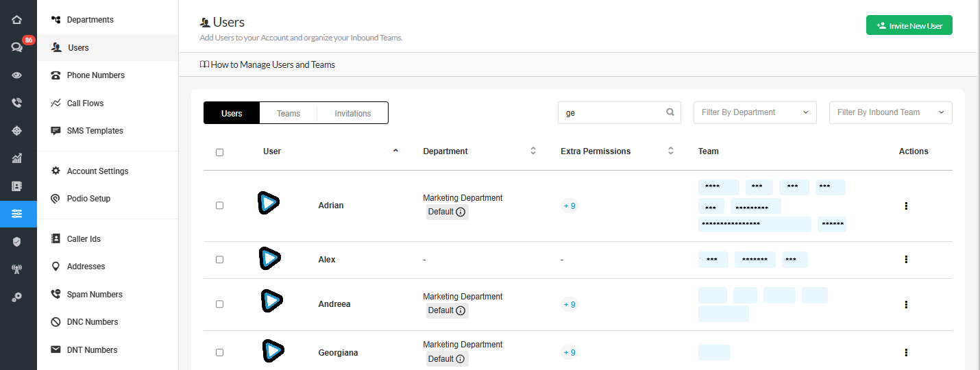This screenshot has width=980, height=370.
Task: Expand Filter By Department dropdown
Action: point(755,112)
